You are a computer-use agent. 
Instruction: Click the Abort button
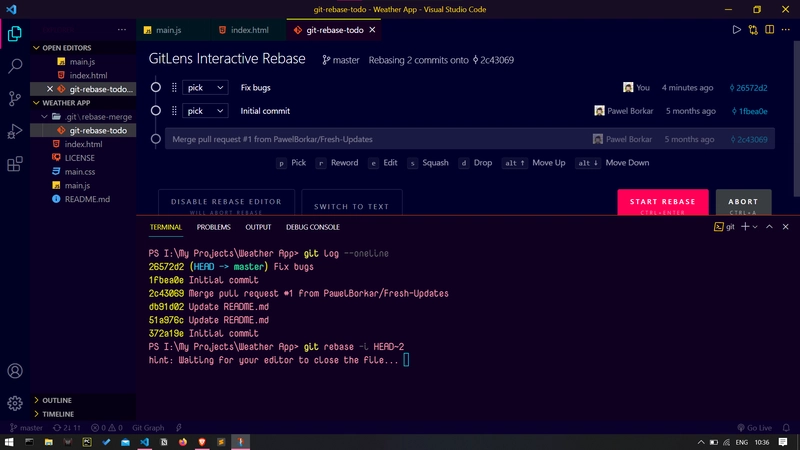click(743, 202)
